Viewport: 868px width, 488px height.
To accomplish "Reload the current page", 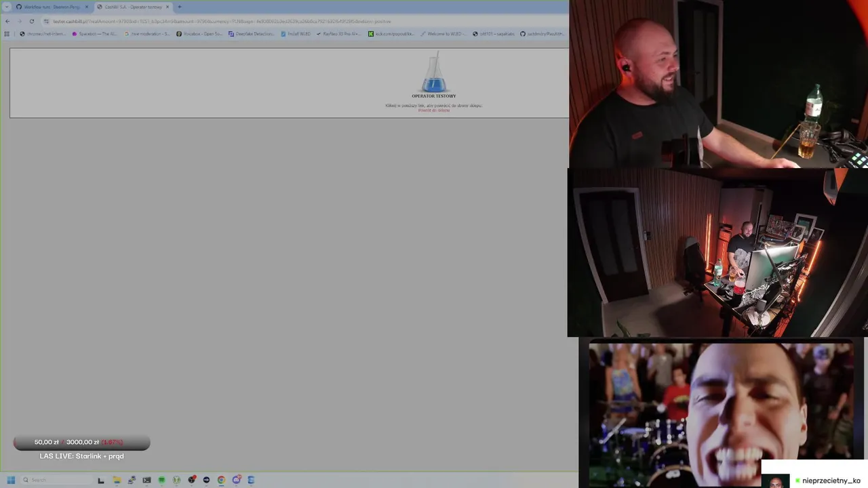I will 31,21.
